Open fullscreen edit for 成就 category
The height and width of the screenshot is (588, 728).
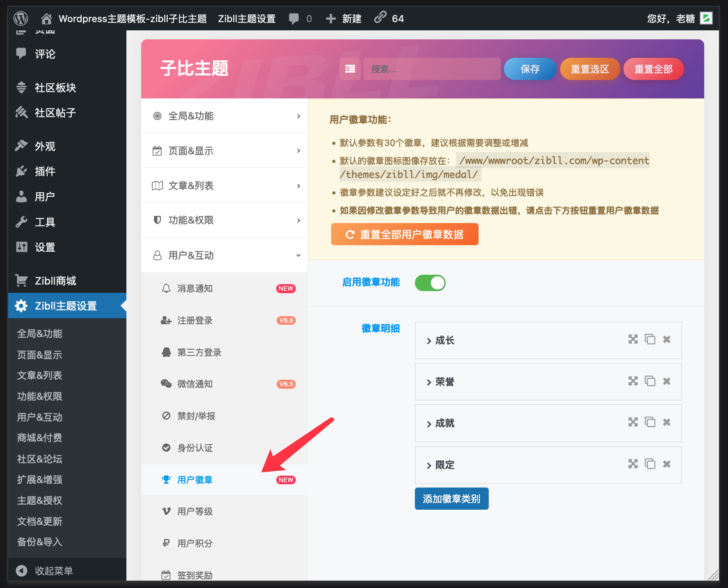click(633, 422)
